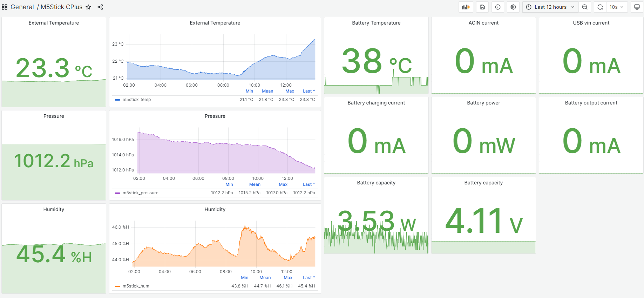Sort temperature legend by Last *
The width and height of the screenshot is (644, 298).
309,91
